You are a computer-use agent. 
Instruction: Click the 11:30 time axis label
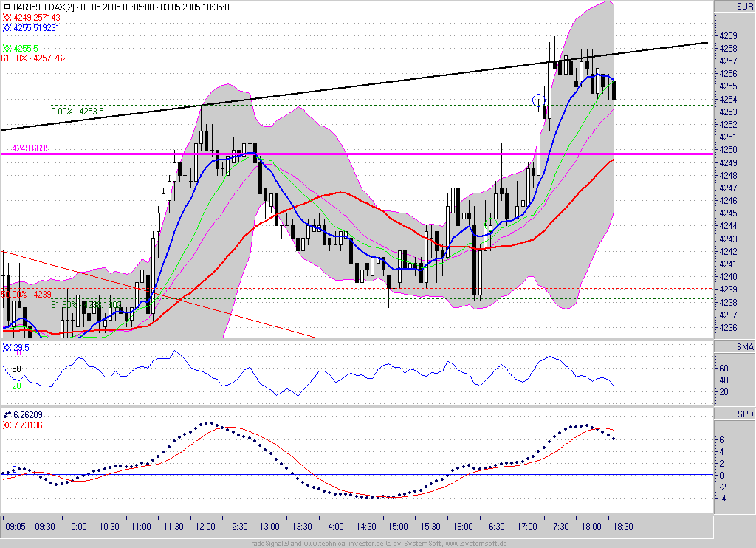tap(173, 527)
